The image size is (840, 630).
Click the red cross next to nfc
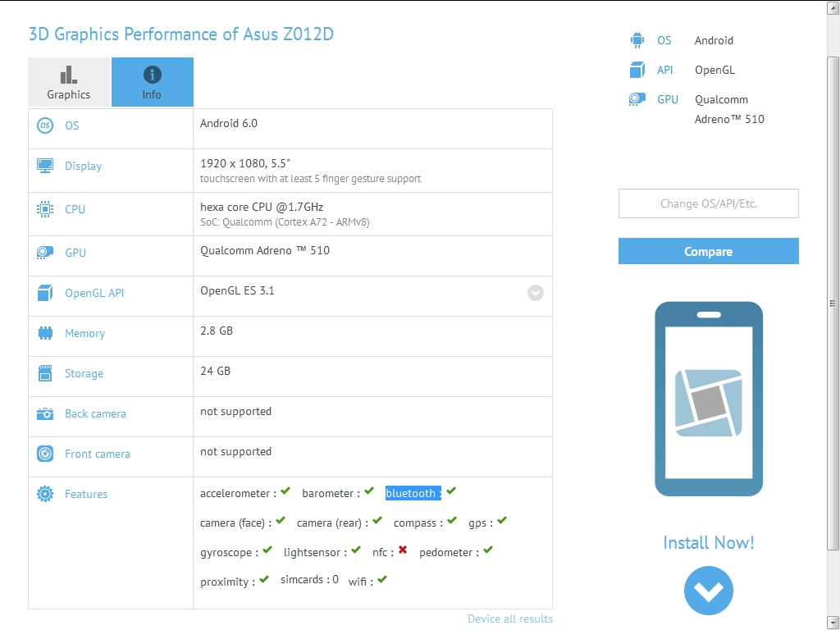coord(403,550)
